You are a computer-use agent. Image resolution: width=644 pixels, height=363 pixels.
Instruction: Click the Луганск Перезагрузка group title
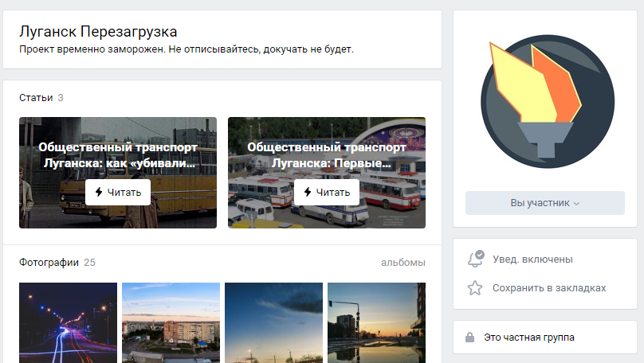(x=98, y=32)
